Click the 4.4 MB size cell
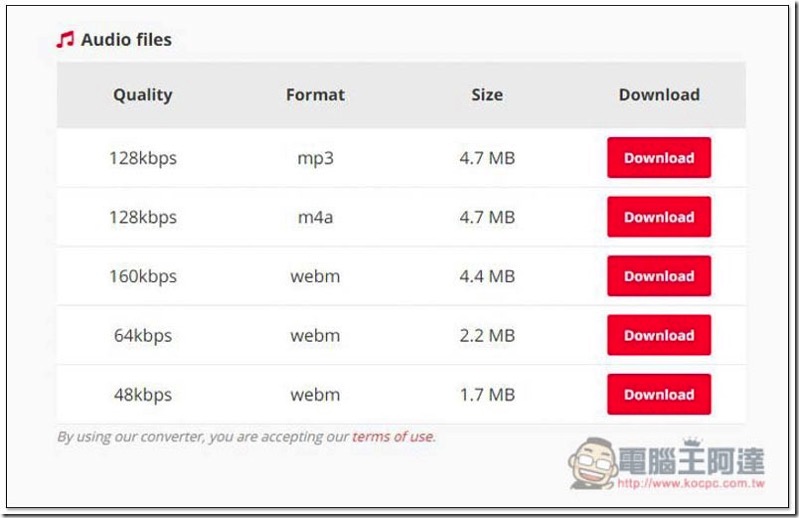 click(x=487, y=276)
